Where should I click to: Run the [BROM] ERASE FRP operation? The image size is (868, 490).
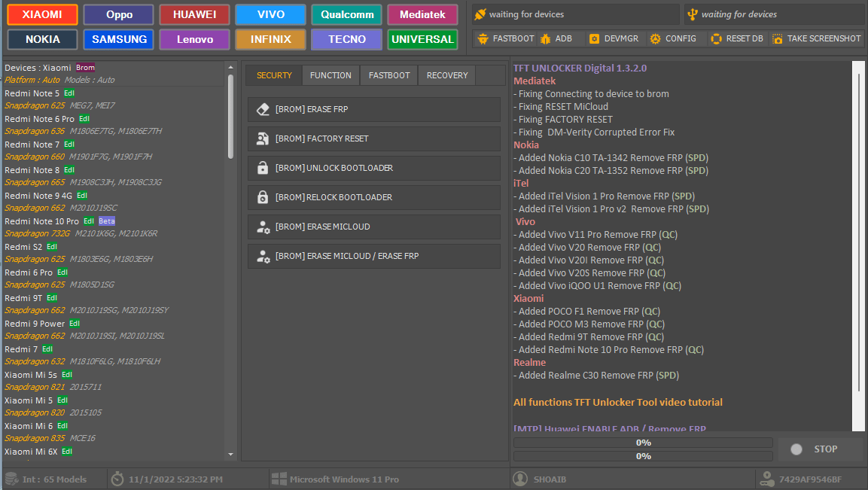pos(374,108)
